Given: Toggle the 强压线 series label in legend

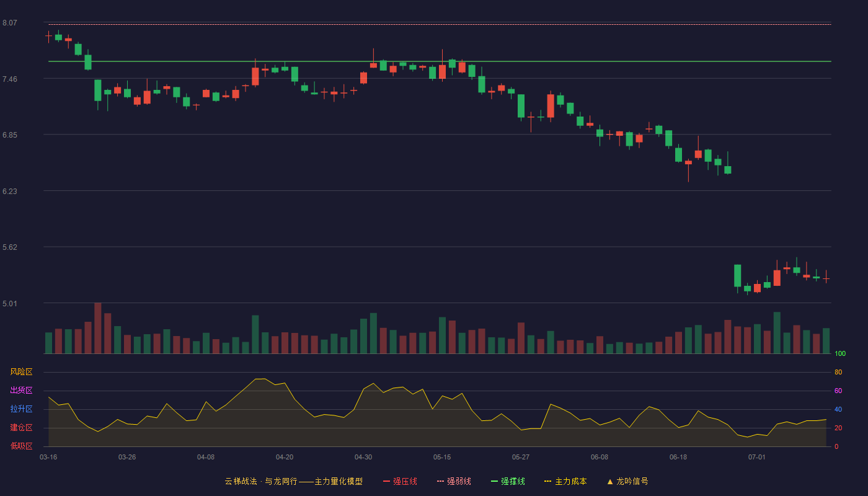Looking at the screenshot, I should click(405, 481).
